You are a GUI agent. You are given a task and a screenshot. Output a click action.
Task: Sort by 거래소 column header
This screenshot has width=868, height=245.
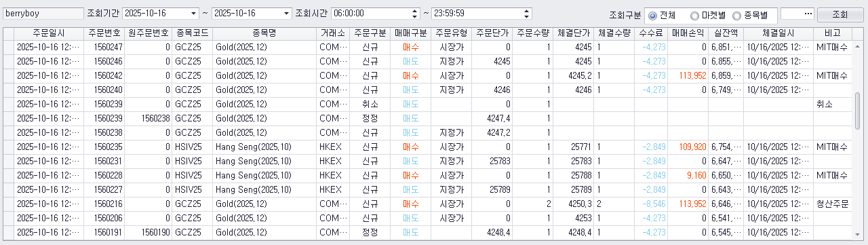coord(332,33)
